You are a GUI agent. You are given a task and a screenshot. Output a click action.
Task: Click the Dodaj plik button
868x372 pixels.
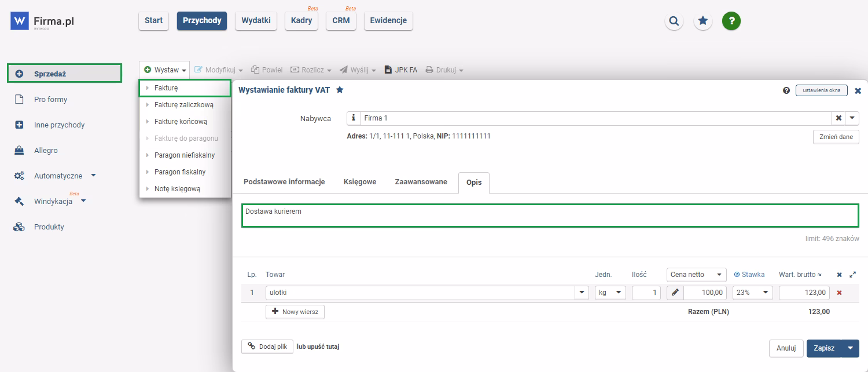click(x=267, y=347)
